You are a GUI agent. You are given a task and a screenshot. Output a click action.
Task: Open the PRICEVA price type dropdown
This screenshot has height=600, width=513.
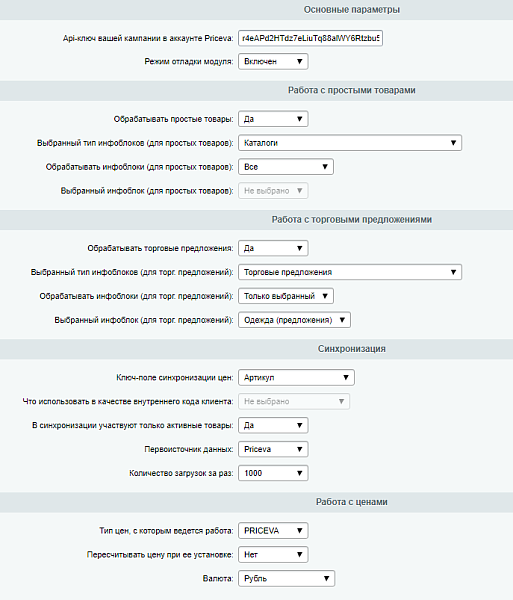pyautogui.click(x=273, y=531)
